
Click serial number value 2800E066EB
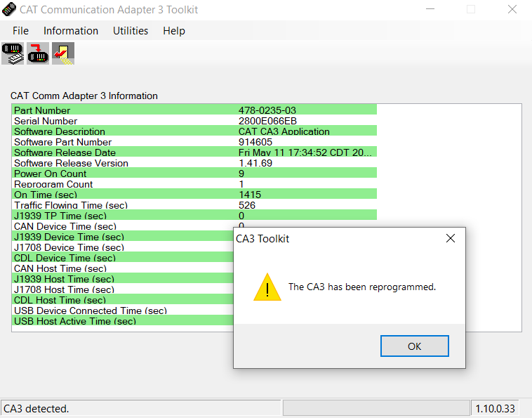267,121
